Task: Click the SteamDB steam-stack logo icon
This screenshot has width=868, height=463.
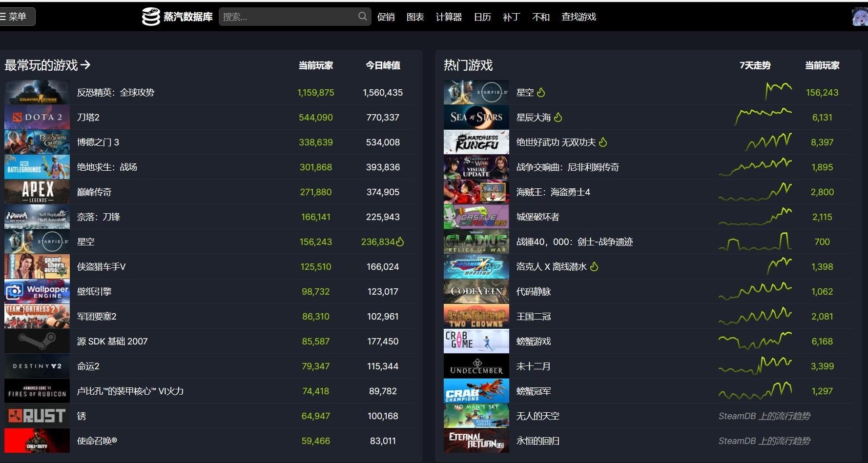Action: 151,16
